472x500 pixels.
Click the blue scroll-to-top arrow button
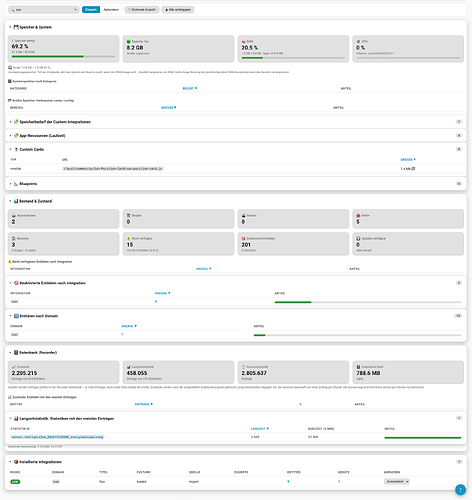461,489
